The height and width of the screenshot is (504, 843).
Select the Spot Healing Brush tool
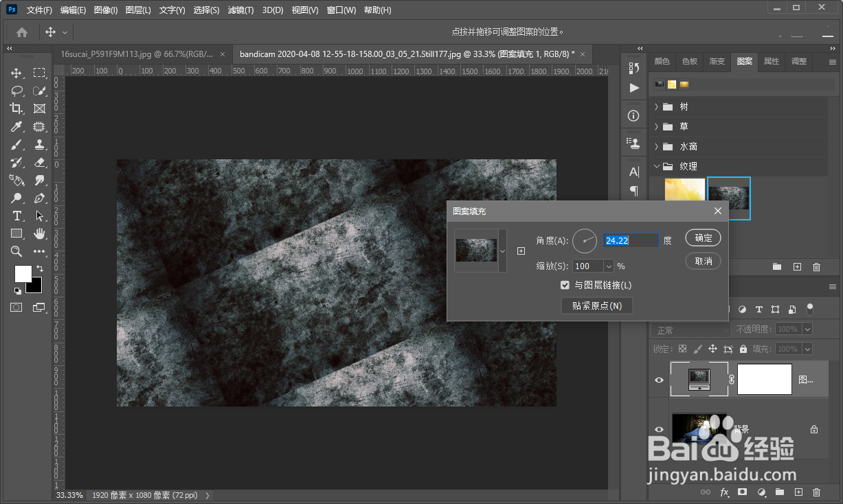pos(40,126)
